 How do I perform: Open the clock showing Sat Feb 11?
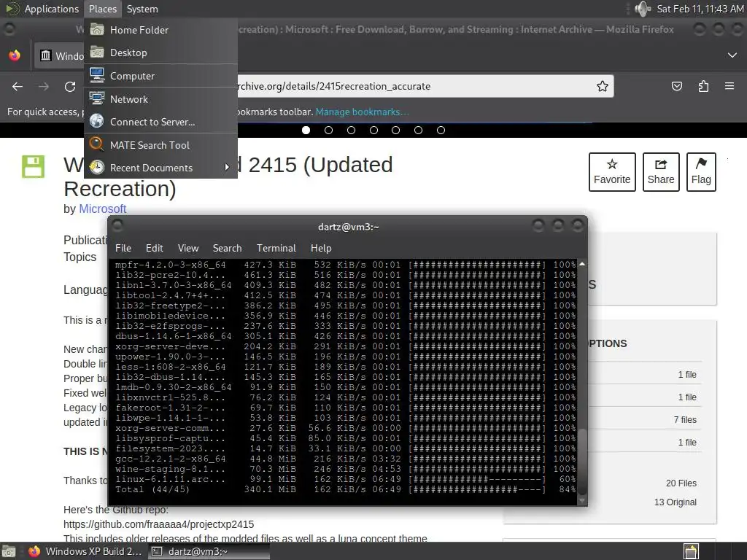click(x=700, y=9)
